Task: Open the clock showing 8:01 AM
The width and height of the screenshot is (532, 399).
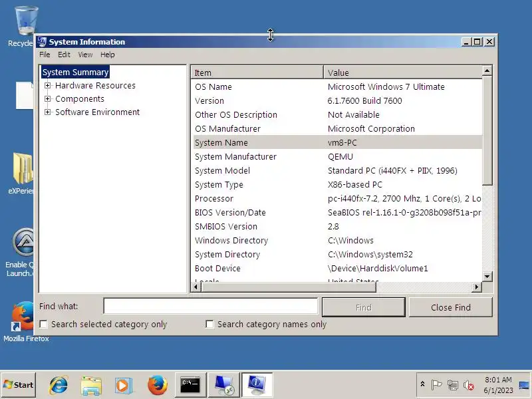Action: click(x=498, y=385)
